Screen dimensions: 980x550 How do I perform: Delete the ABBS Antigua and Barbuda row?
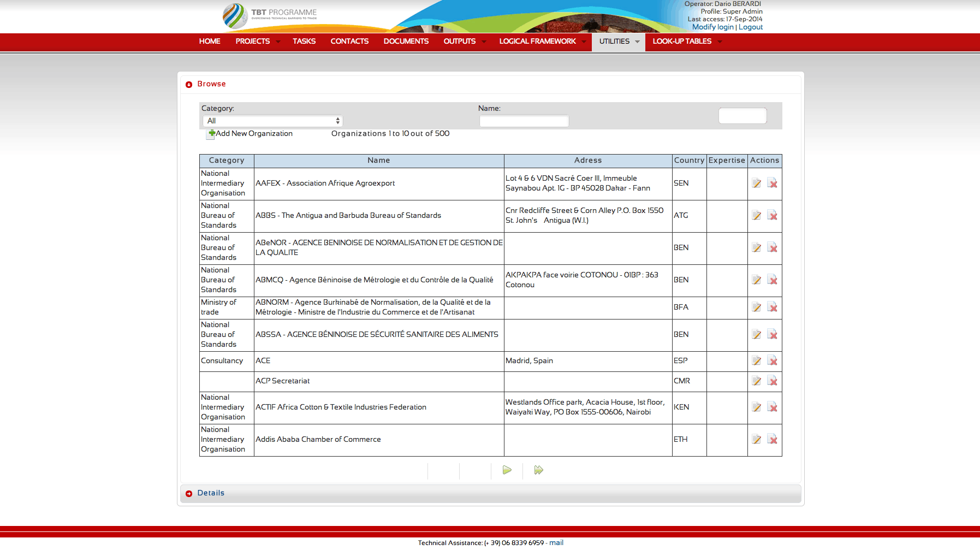point(772,215)
